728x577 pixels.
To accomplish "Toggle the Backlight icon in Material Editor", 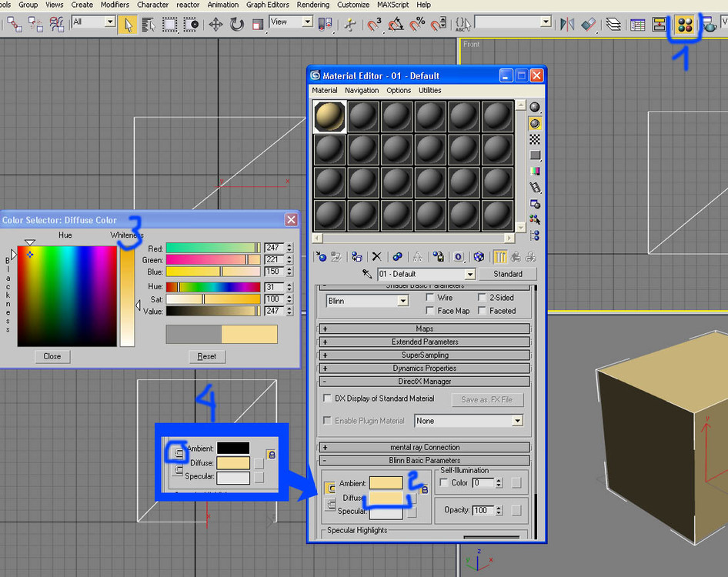I will click(535, 123).
